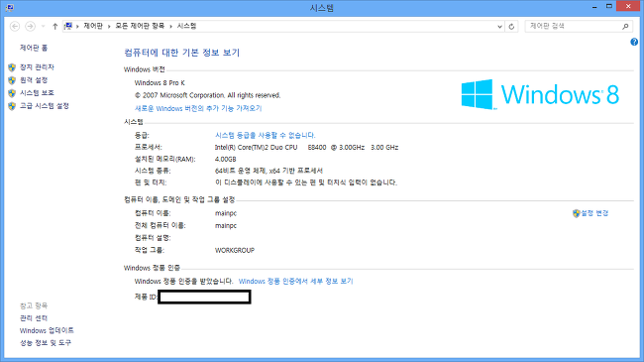Image resolution: width=644 pixels, height=362 pixels.
Task: Click mainpc next to 전체 컴퓨터 이름
Action: 226,225
